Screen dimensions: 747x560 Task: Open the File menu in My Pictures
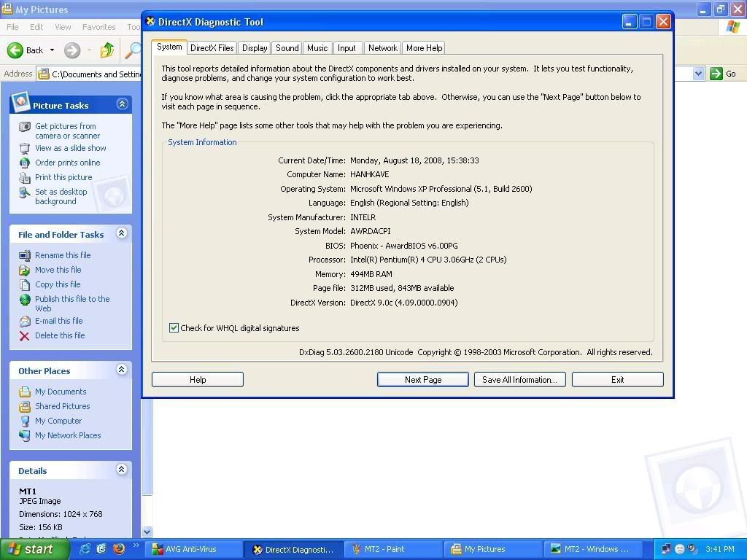pos(13,27)
